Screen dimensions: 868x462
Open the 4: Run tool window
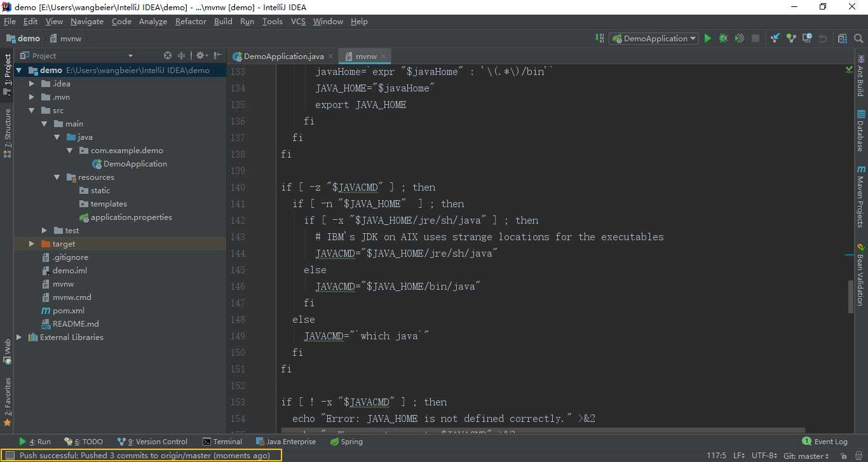coord(34,442)
